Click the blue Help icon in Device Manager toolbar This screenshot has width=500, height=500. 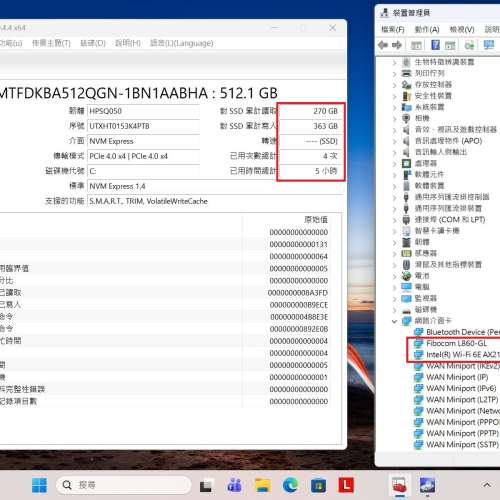tap(435, 45)
